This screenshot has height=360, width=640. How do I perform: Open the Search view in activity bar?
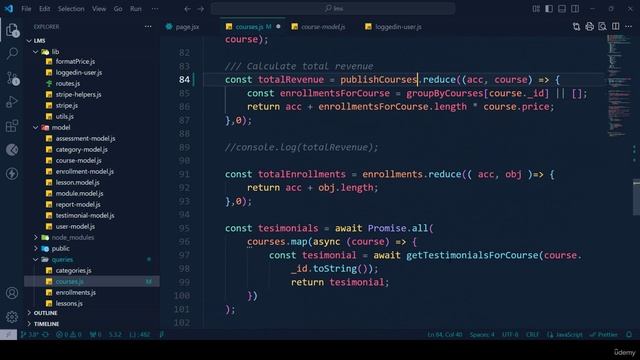click(12, 53)
